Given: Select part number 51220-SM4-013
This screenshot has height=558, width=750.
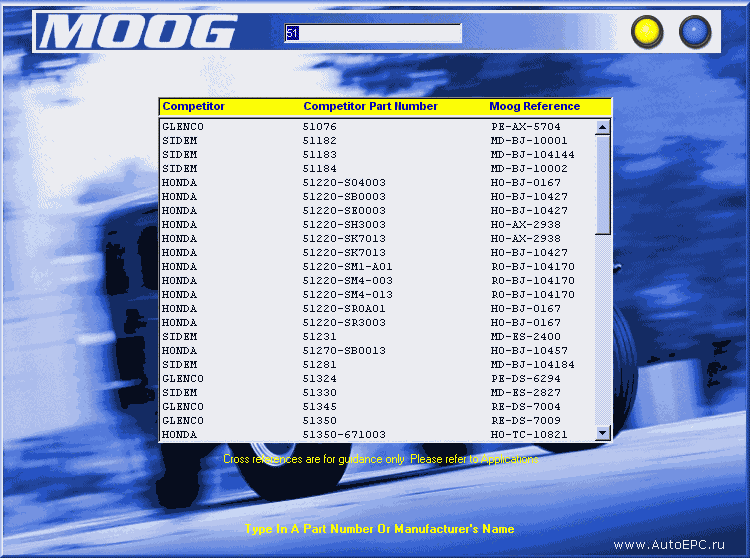Looking at the screenshot, I should (347, 295).
